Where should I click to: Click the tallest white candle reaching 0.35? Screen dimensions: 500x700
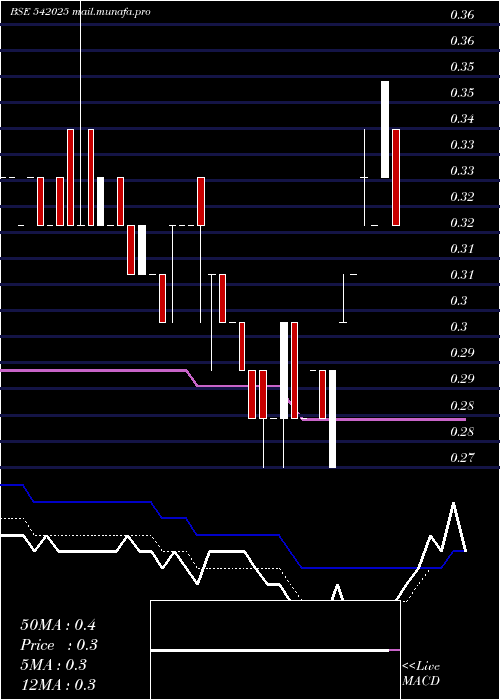tap(385, 129)
